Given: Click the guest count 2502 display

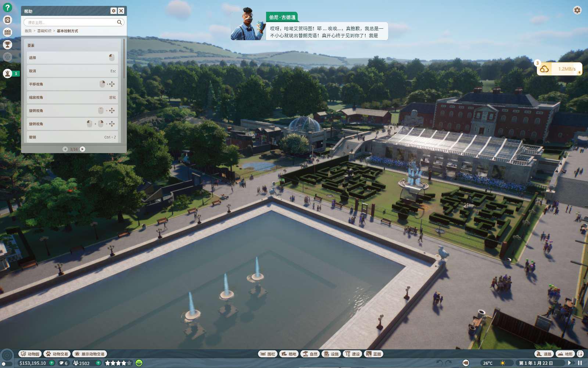Looking at the screenshot, I should (x=82, y=363).
